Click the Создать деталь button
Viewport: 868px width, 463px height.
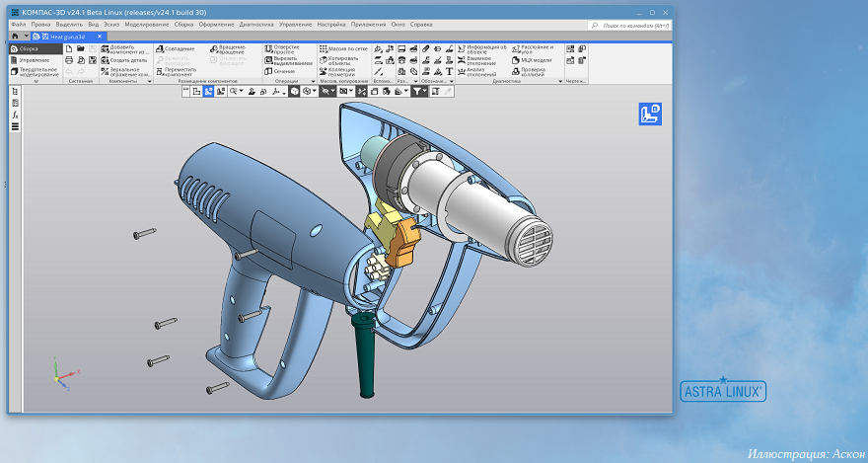124,59
